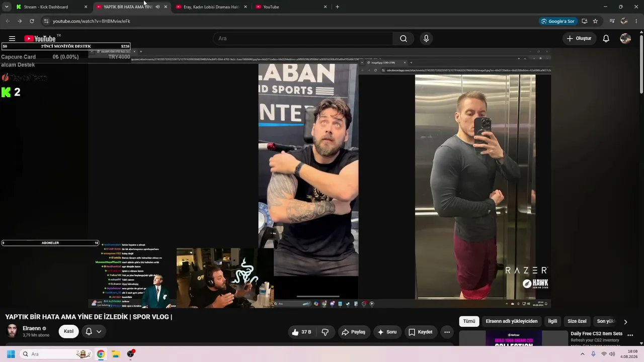Open the microphone indicator in system tray

pos(593,354)
